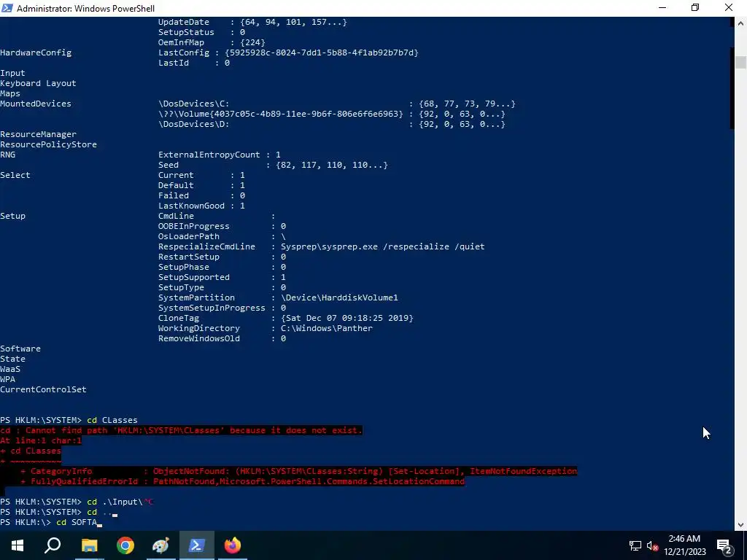The width and height of the screenshot is (747, 560).
Task: Click scrollbar down arrow
Action: click(x=740, y=525)
